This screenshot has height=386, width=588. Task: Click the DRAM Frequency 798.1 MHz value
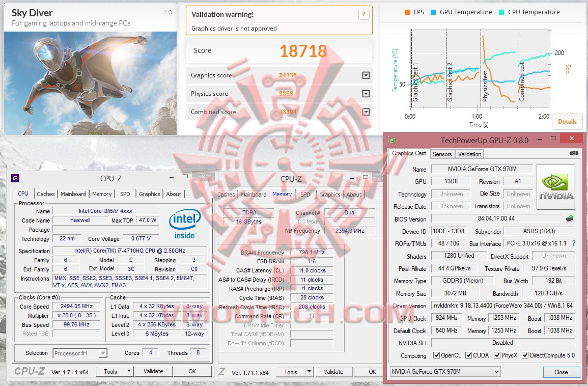pyautogui.click(x=312, y=252)
